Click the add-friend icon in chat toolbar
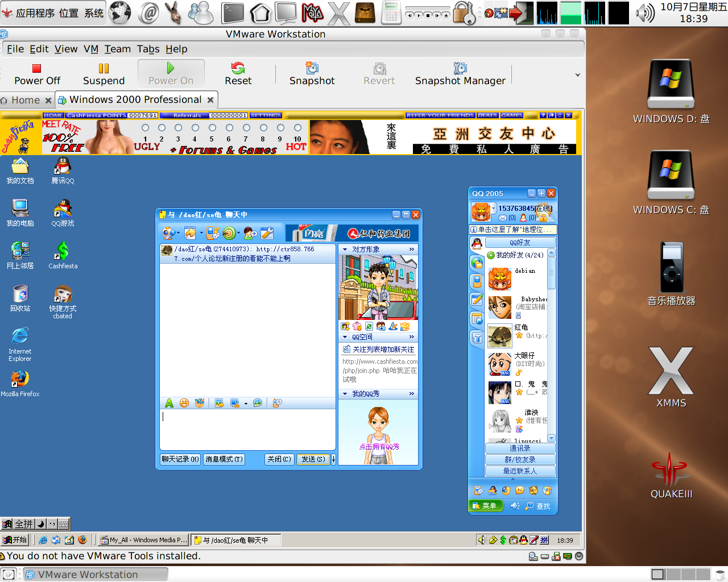Screen dimensions: 728x582 [x=250, y=233]
